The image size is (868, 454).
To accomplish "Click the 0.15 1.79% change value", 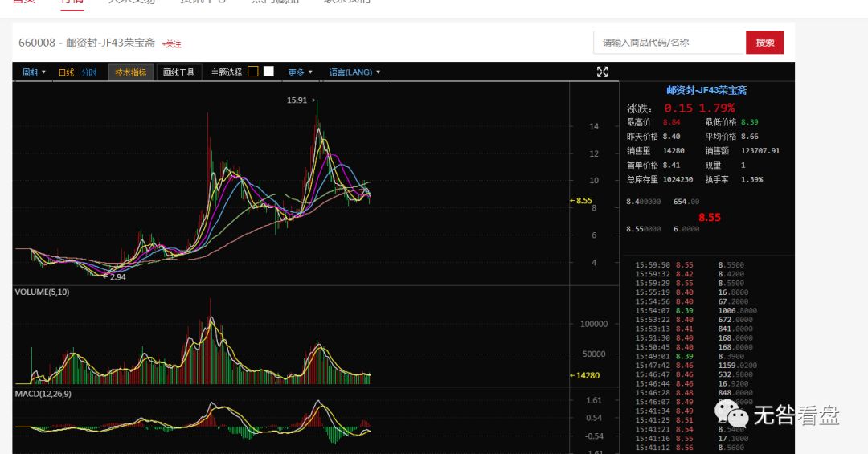I will [699, 108].
